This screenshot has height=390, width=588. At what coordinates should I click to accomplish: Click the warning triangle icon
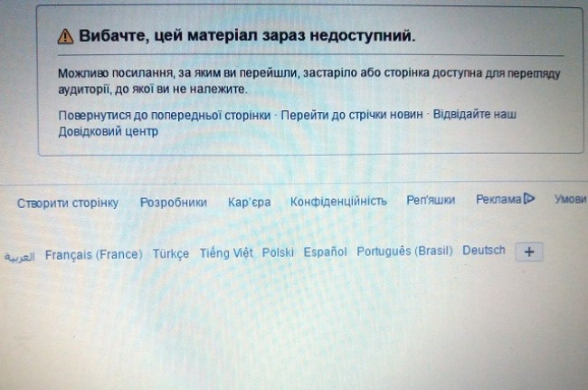tap(66, 37)
